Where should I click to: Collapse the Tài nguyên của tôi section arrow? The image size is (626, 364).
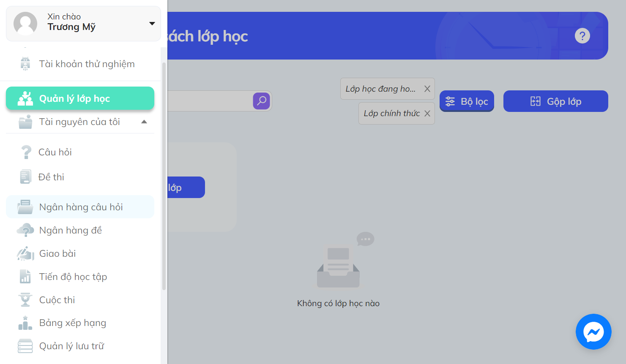pos(144,122)
